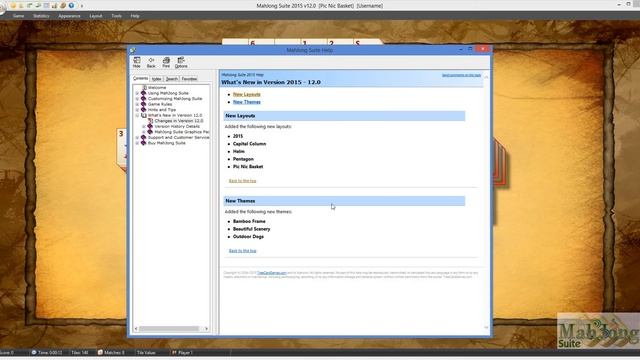This screenshot has width=640, height=360.
Task: Open the Game menu
Action: coord(18,16)
